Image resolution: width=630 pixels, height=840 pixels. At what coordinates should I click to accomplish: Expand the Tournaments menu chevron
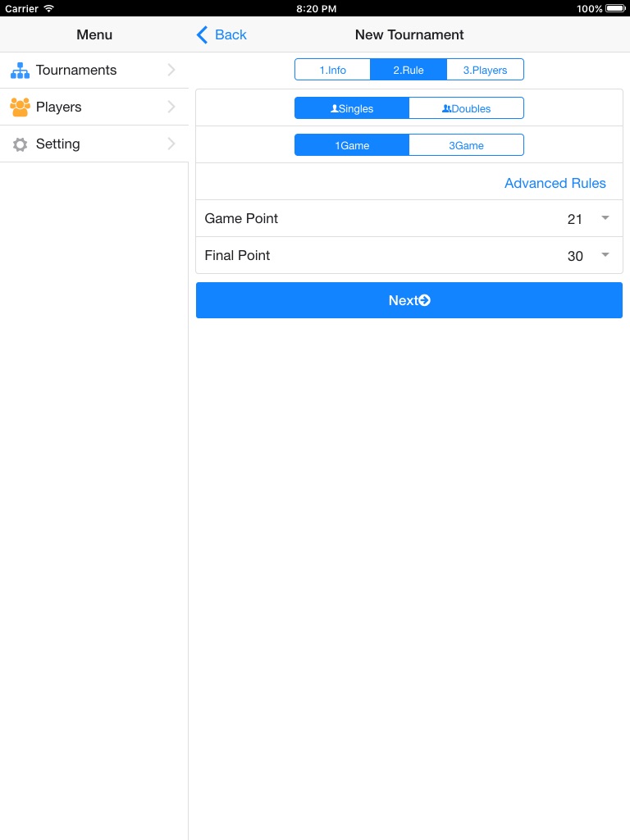click(171, 71)
